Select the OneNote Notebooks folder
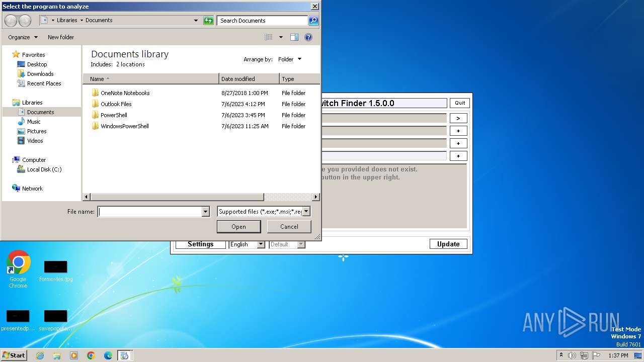This screenshot has width=644, height=362. (x=125, y=93)
